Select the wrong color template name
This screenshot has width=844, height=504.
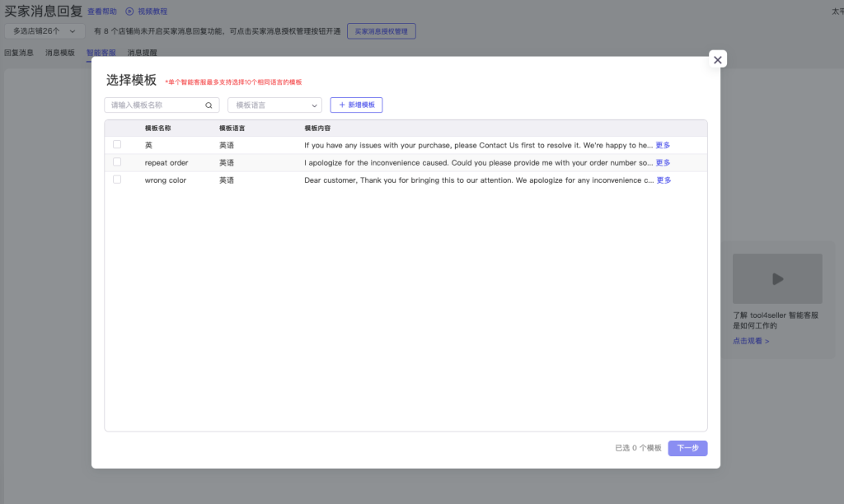(165, 180)
